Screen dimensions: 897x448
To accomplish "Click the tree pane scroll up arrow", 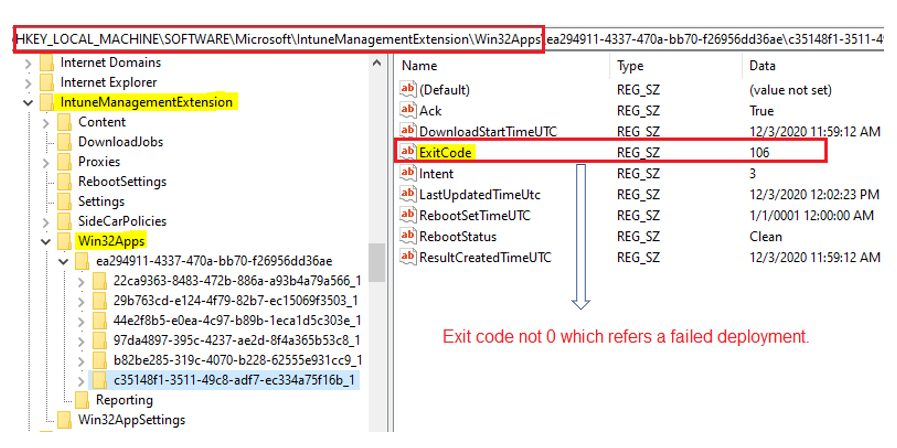I will point(376,63).
